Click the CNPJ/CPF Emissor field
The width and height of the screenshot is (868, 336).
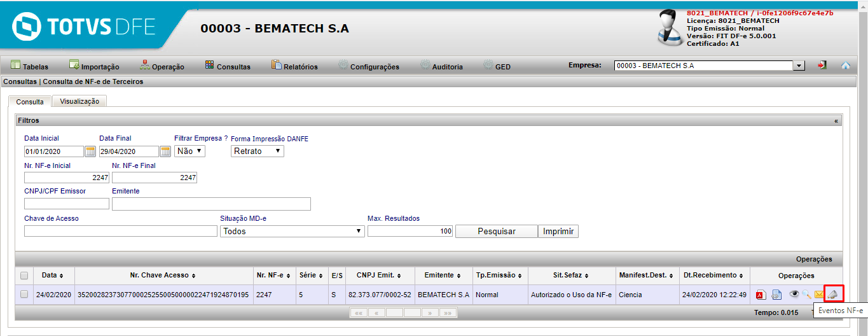pyautogui.click(x=67, y=204)
